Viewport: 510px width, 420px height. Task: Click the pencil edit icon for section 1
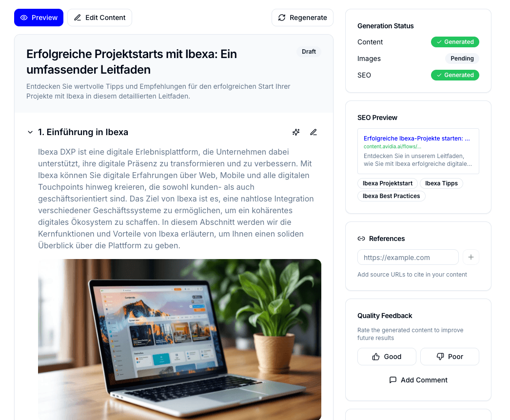click(313, 132)
